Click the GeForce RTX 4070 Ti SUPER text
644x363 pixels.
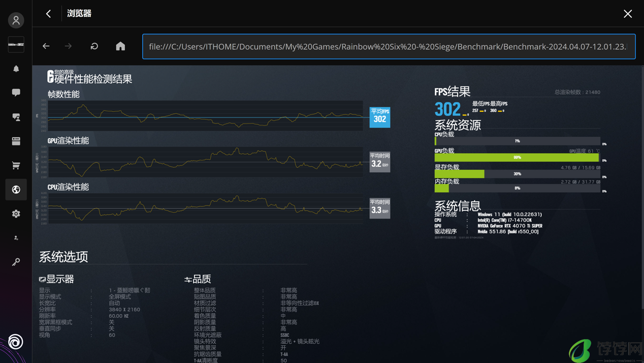[x=510, y=226]
